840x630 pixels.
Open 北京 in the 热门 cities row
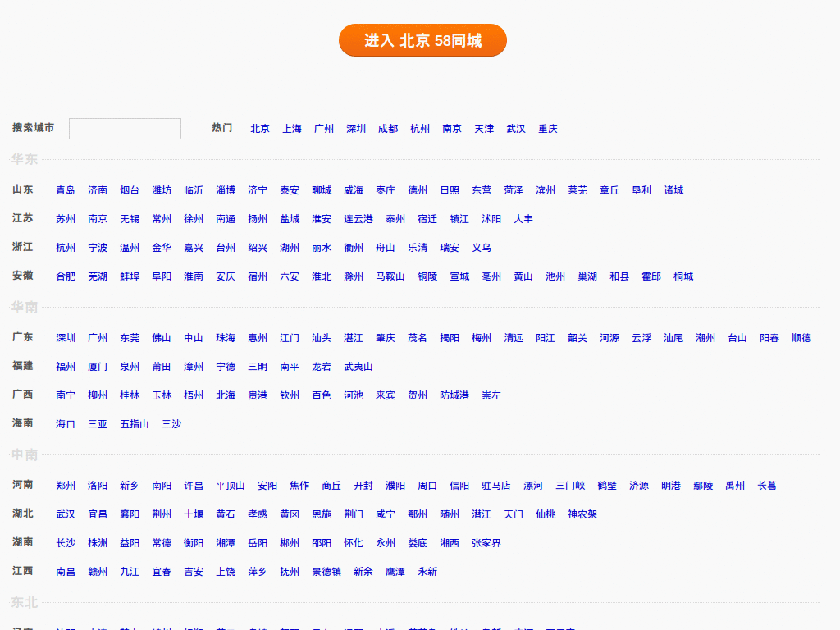coord(260,129)
